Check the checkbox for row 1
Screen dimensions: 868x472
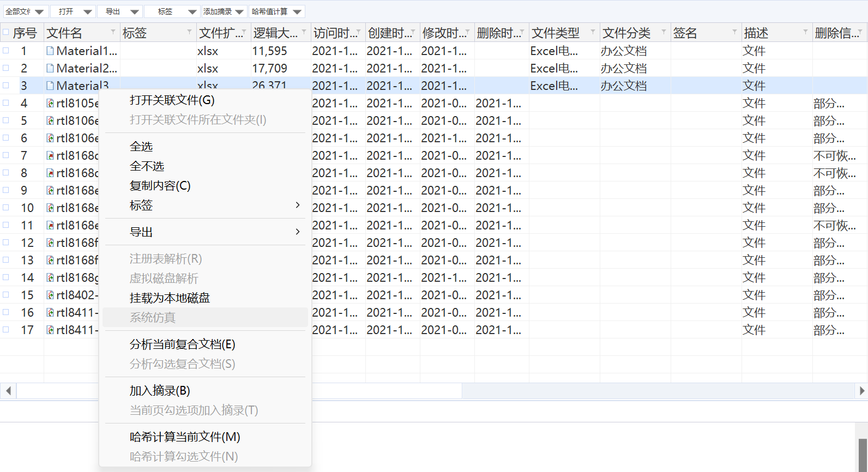click(6, 51)
